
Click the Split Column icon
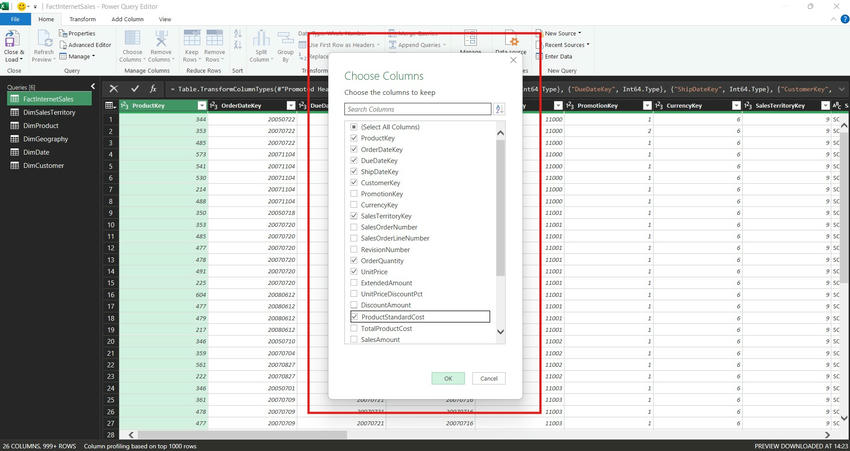[261, 38]
